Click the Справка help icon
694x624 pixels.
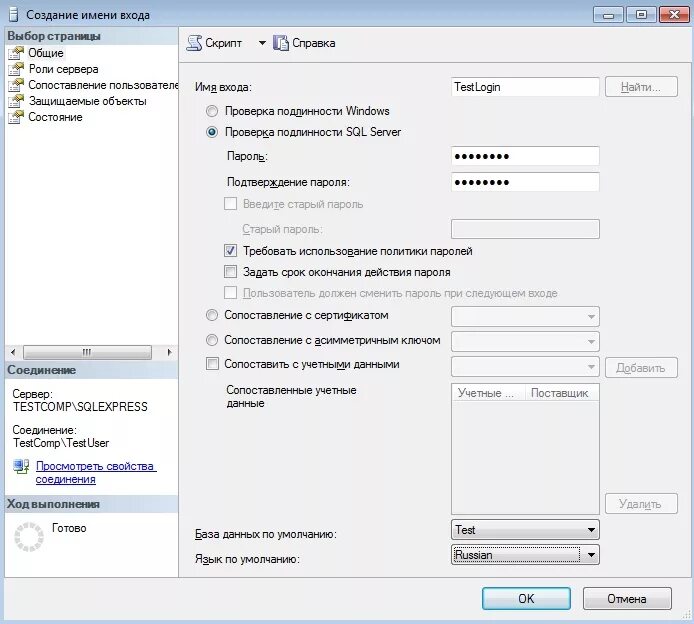click(281, 43)
